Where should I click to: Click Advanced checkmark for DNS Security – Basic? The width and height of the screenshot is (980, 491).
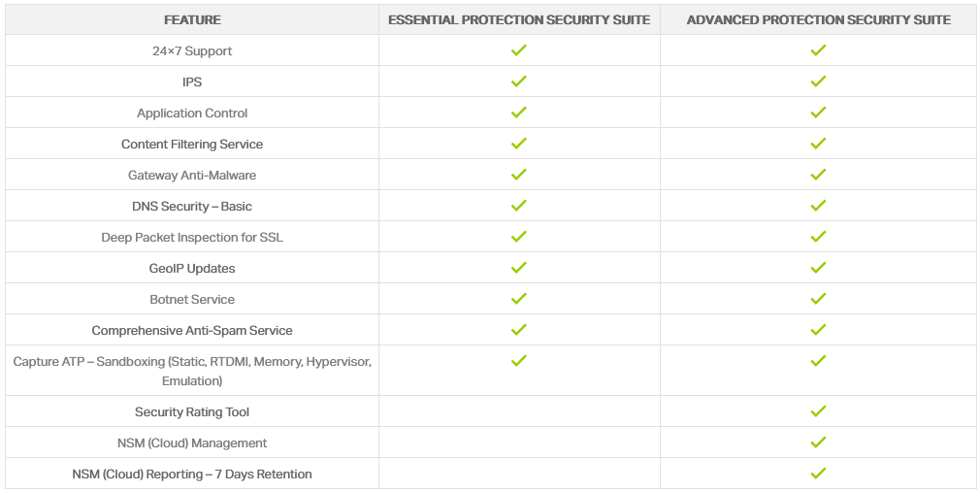(818, 206)
